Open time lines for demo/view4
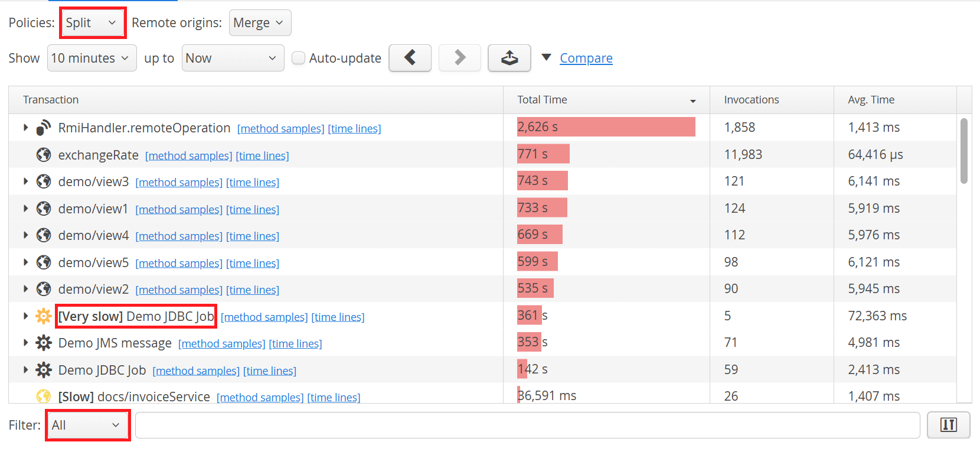The height and width of the screenshot is (458, 980). pos(253,236)
